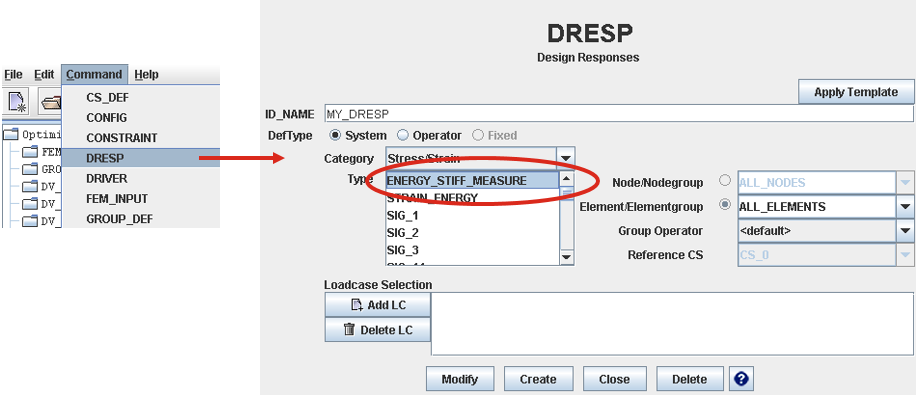The height and width of the screenshot is (395, 916).
Task: Click the Optimi root folder icon
Action: [11, 134]
